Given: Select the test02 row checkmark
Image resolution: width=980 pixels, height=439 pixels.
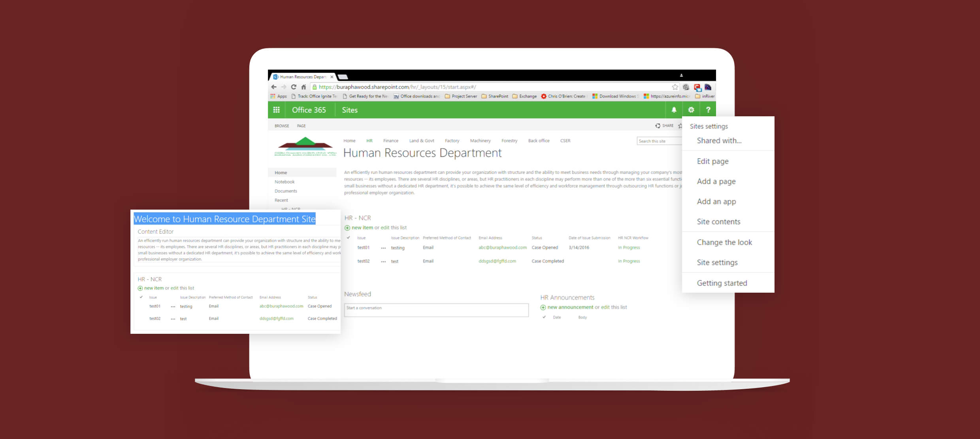Looking at the screenshot, I should 348,261.
